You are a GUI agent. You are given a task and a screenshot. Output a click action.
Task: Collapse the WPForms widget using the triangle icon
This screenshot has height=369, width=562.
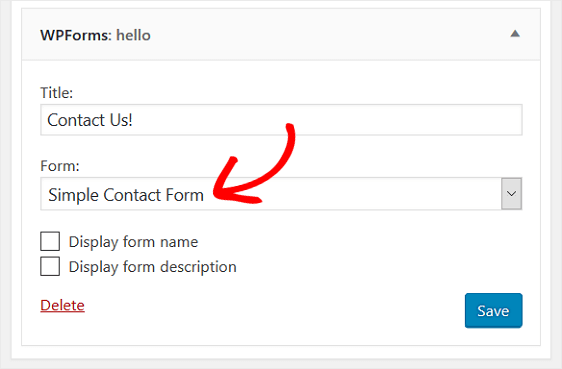point(515,34)
